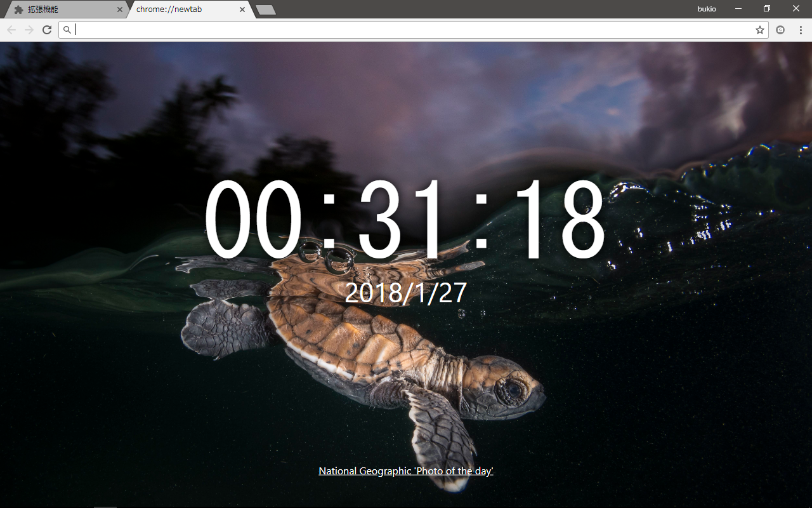Follow the National Geographic 'Photo of the day' link
Screen dimensions: 812x508
(x=405, y=471)
